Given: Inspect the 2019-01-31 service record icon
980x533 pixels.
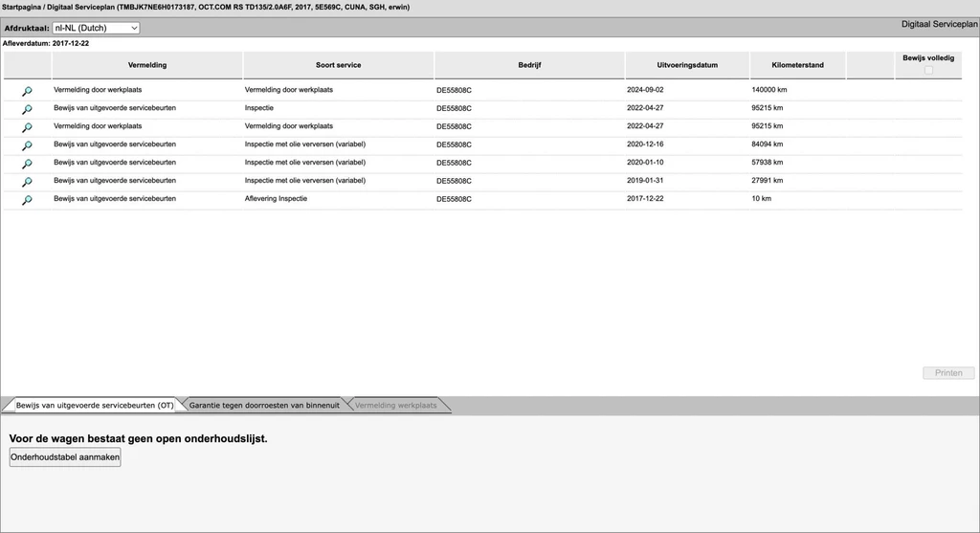Looking at the screenshot, I should click(x=27, y=182).
